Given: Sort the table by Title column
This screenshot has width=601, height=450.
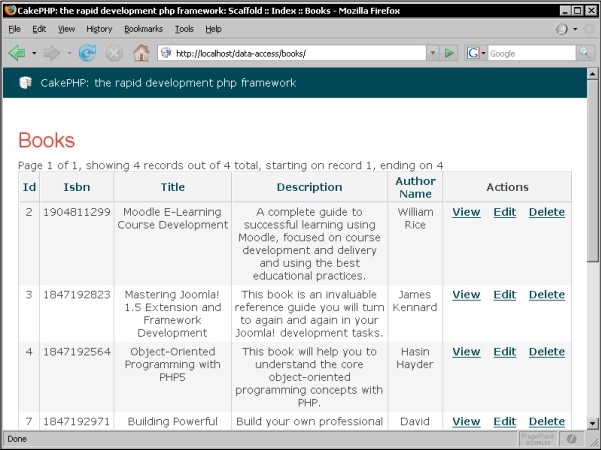Looking at the screenshot, I should coord(172,187).
